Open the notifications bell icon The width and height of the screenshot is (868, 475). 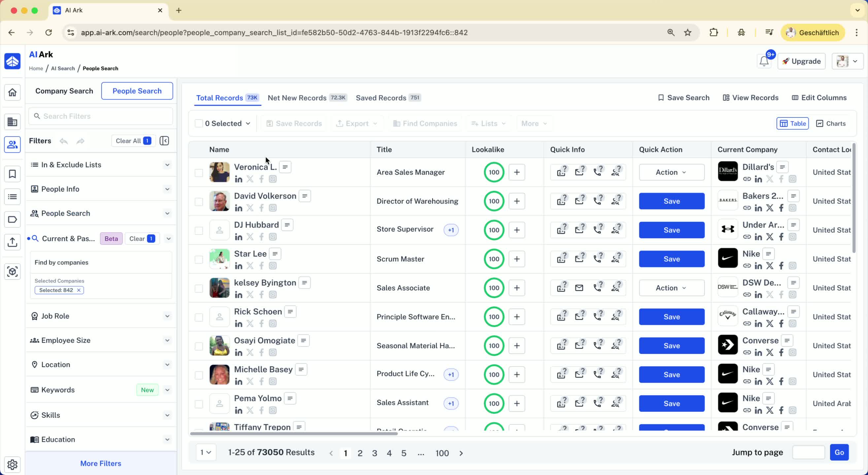pyautogui.click(x=764, y=61)
